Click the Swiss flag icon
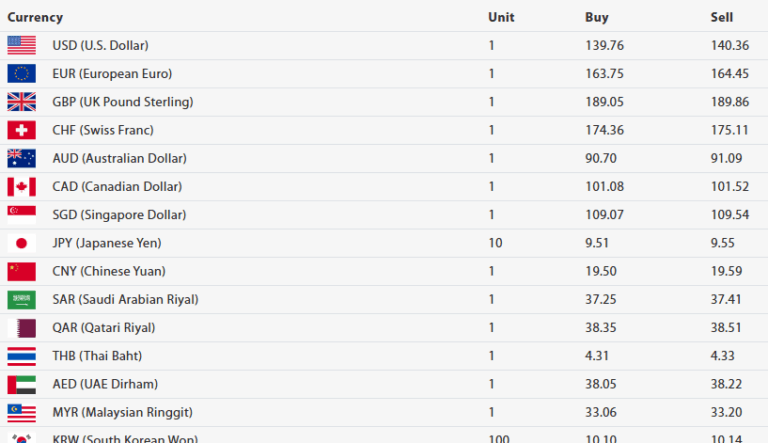This screenshot has width=768, height=443. [x=21, y=130]
